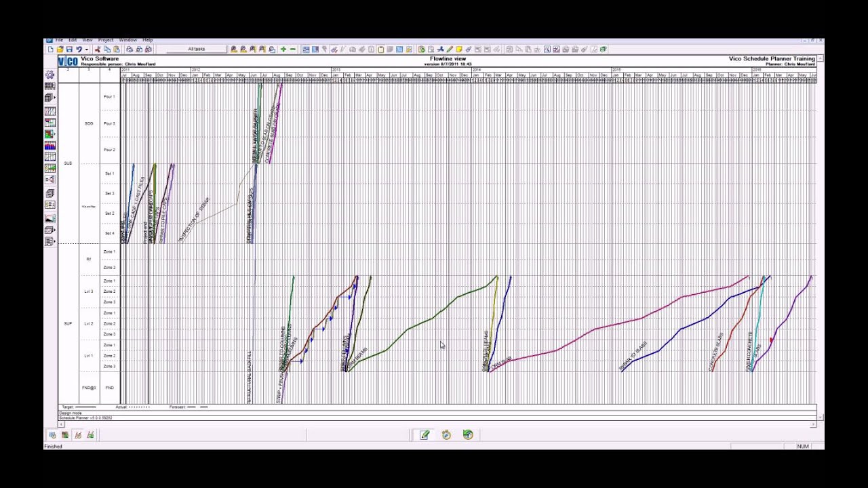868x488 pixels.
Task: Click the 'Set 4' location row label
Action: click(109, 233)
